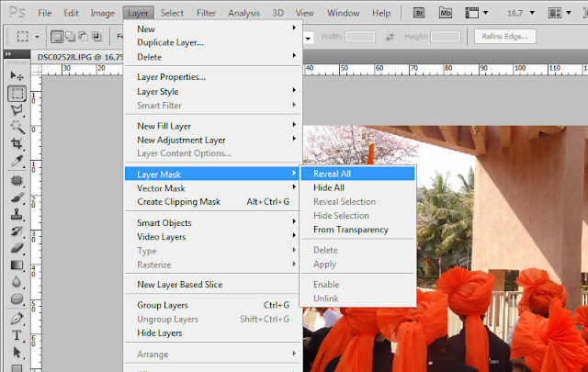Select the Blur tool
588x372 pixels.
click(x=17, y=282)
